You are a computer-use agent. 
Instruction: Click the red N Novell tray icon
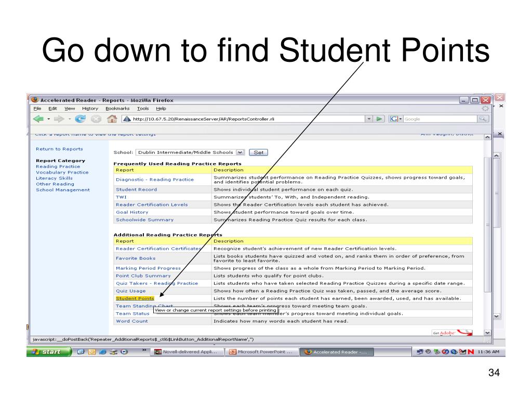pyautogui.click(x=471, y=352)
